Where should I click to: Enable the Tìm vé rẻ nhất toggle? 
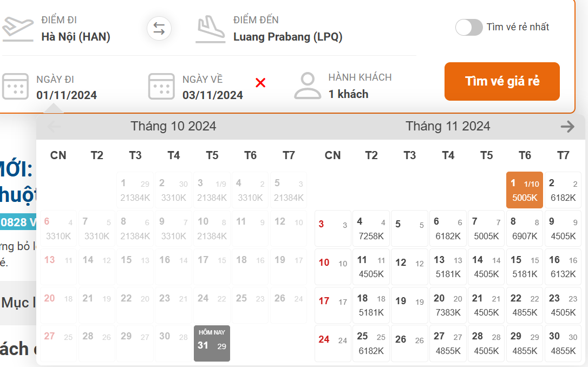(x=469, y=27)
